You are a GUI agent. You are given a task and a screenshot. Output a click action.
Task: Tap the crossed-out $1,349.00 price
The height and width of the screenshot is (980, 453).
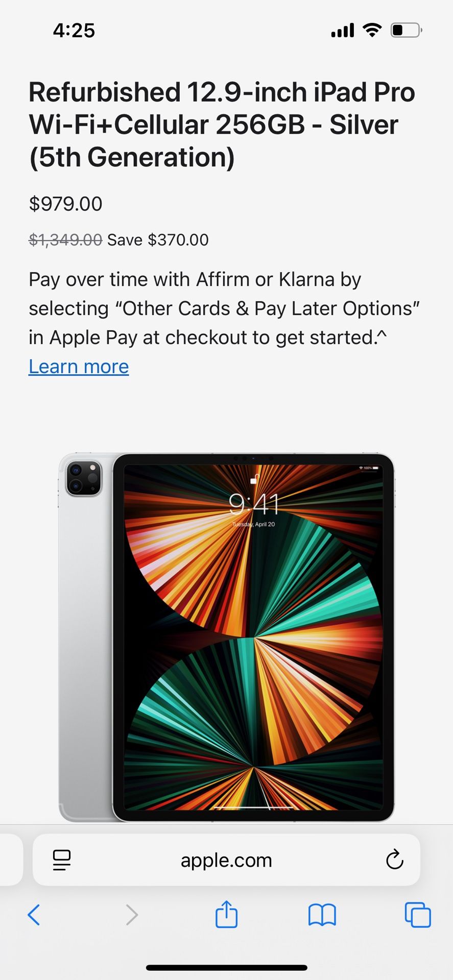click(x=65, y=239)
